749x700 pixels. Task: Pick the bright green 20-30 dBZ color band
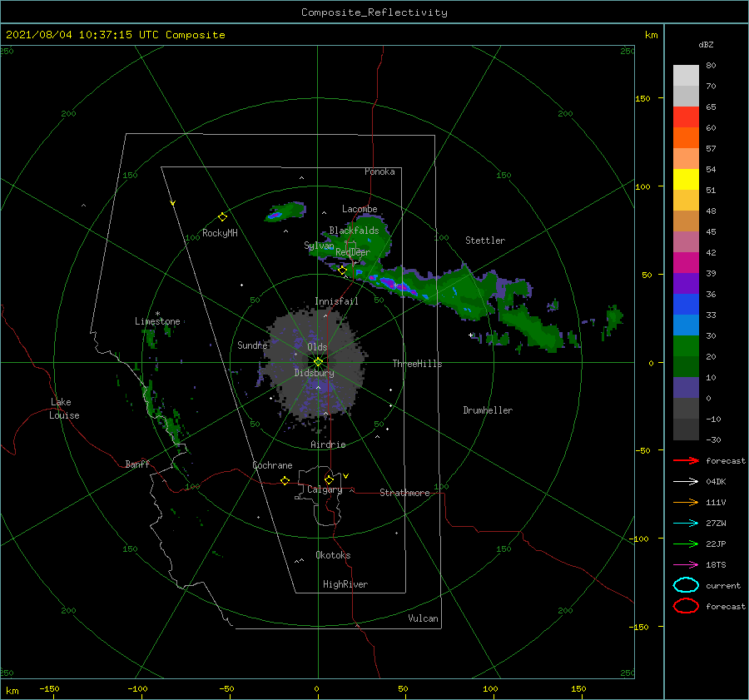click(x=686, y=346)
